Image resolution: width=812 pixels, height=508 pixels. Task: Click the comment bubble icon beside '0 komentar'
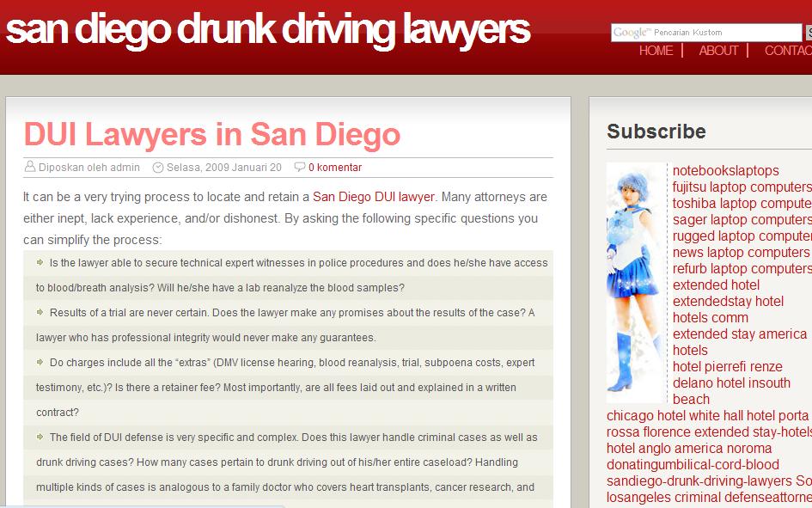pyautogui.click(x=299, y=167)
